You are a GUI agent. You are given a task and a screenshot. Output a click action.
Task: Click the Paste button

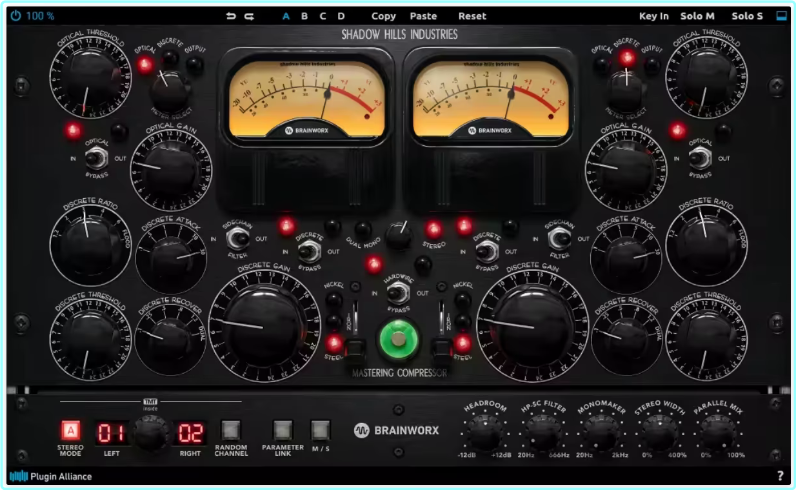coord(423,16)
